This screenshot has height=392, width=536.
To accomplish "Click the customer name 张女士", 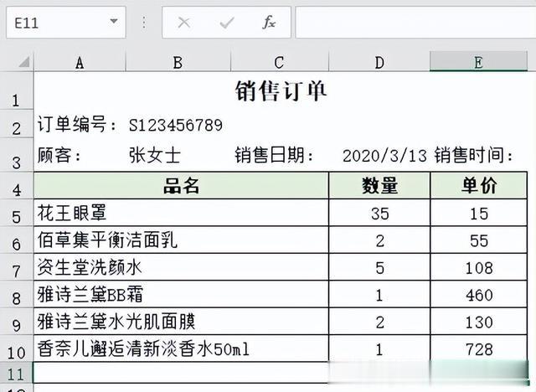I will point(155,155).
